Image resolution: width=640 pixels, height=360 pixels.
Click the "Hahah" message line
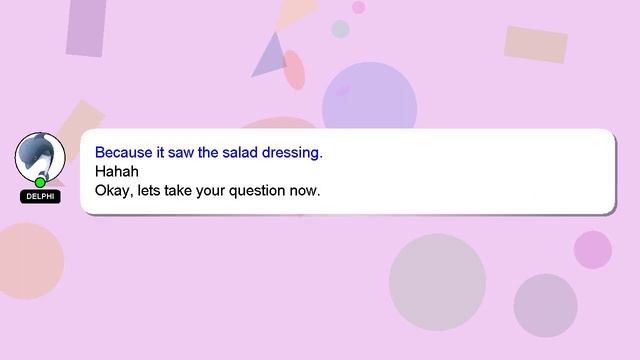(x=117, y=171)
